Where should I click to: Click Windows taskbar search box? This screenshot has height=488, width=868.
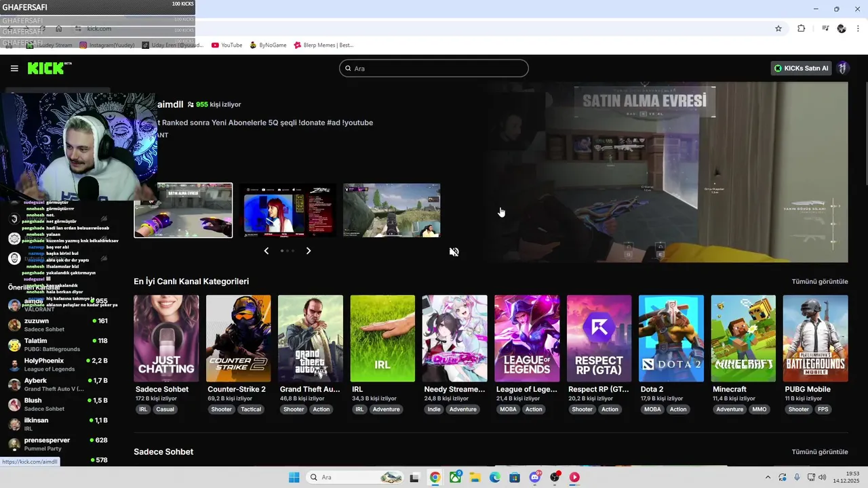coord(353,477)
